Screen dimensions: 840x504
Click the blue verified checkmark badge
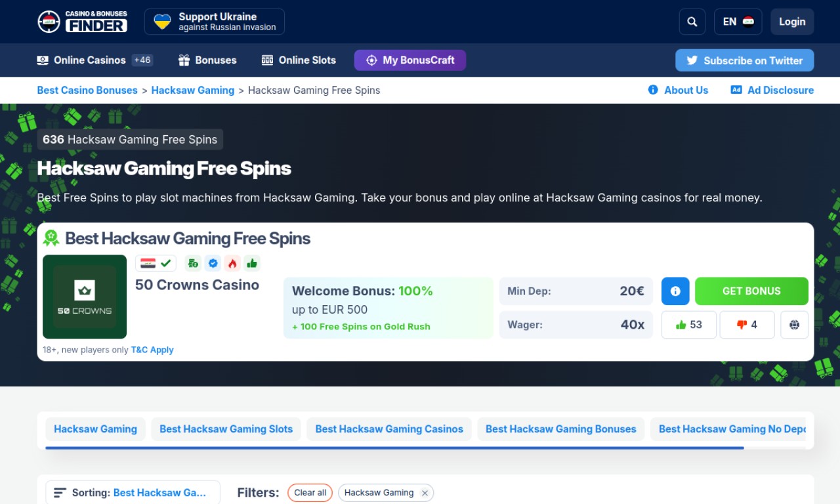pos(213,263)
